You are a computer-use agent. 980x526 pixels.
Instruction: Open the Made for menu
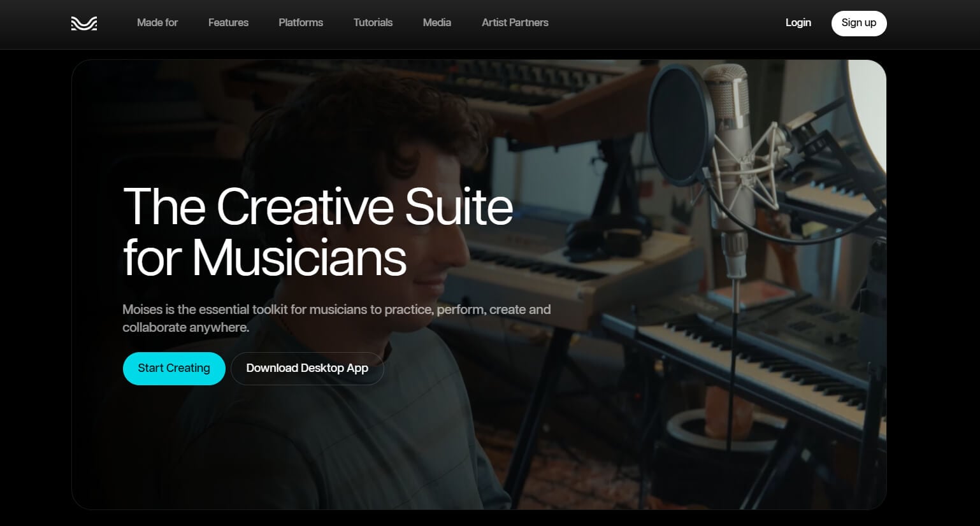click(157, 23)
